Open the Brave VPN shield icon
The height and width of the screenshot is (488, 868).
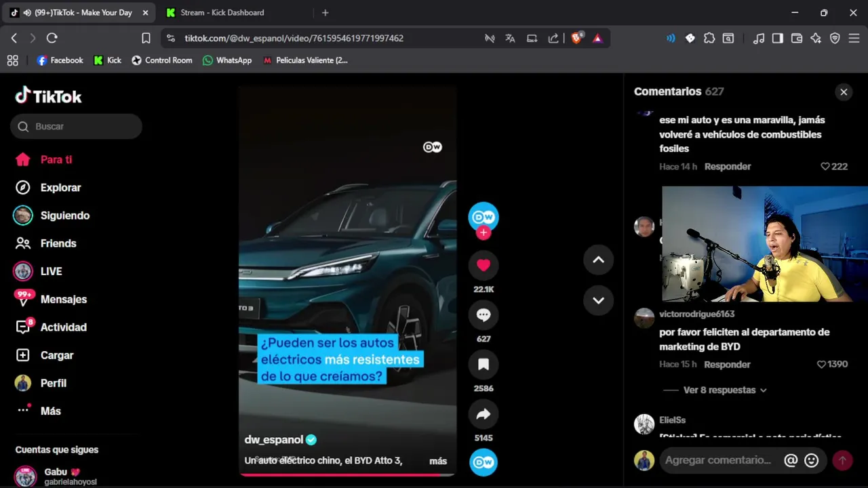click(x=835, y=39)
